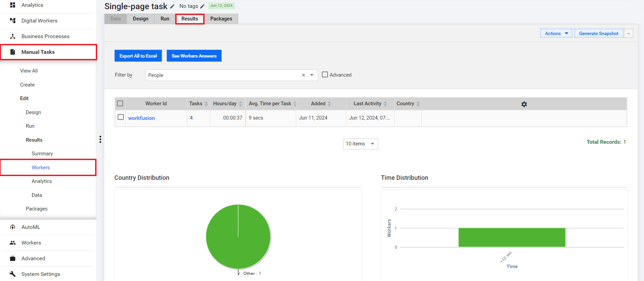Tick the select-all checkbox in the table header
The width and height of the screenshot is (644, 281).
120,104
